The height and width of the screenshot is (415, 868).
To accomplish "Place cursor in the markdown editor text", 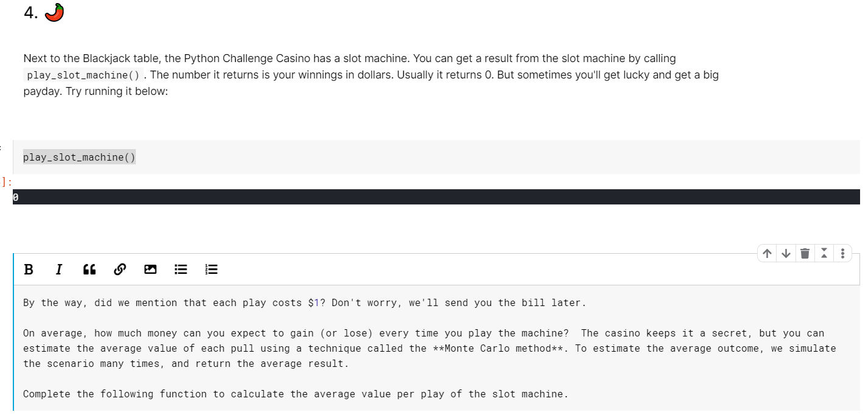I will click(x=436, y=348).
